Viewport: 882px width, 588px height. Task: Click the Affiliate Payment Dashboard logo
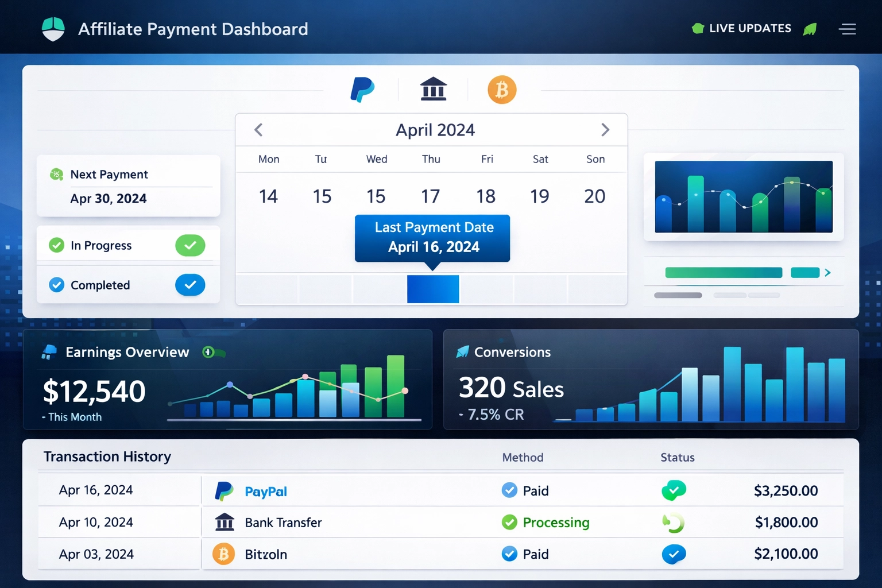pos(53,28)
